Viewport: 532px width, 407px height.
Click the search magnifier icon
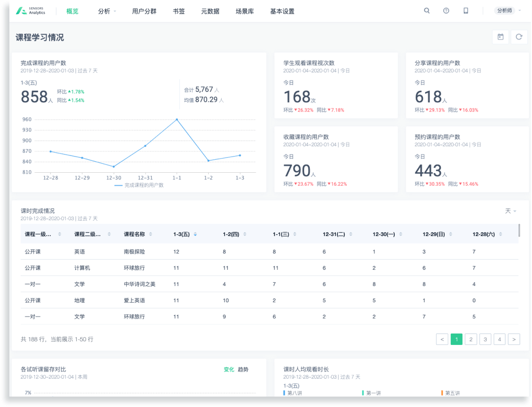(x=427, y=10)
